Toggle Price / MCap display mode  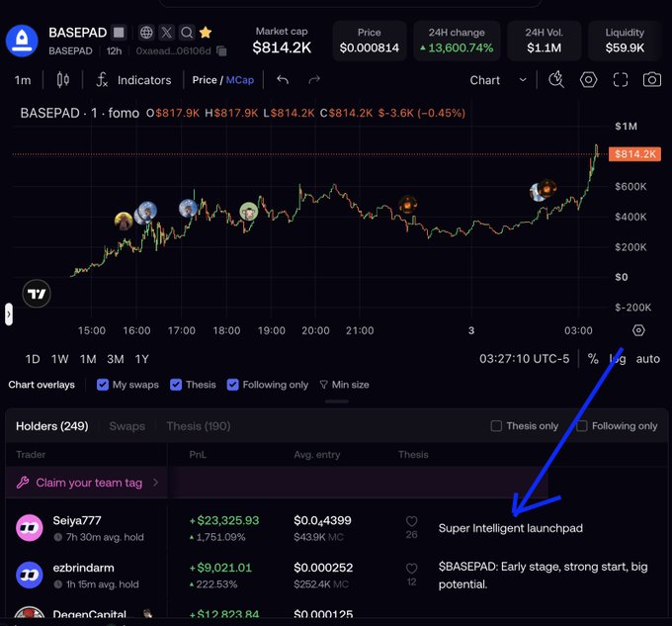tap(223, 80)
